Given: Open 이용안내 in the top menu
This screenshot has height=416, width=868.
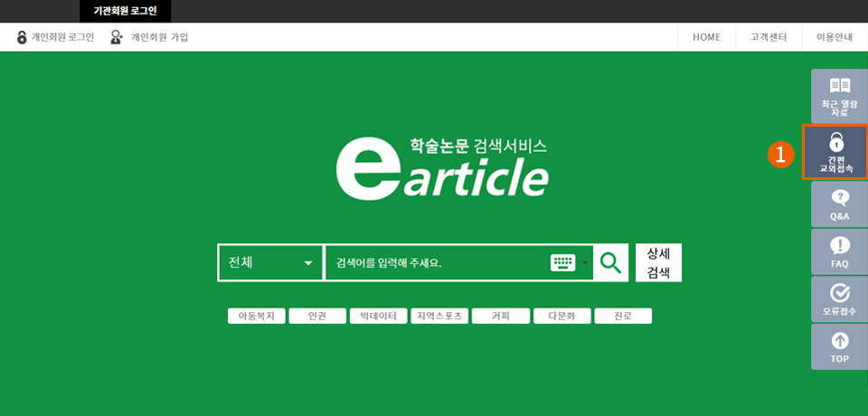Looking at the screenshot, I should click(835, 38).
